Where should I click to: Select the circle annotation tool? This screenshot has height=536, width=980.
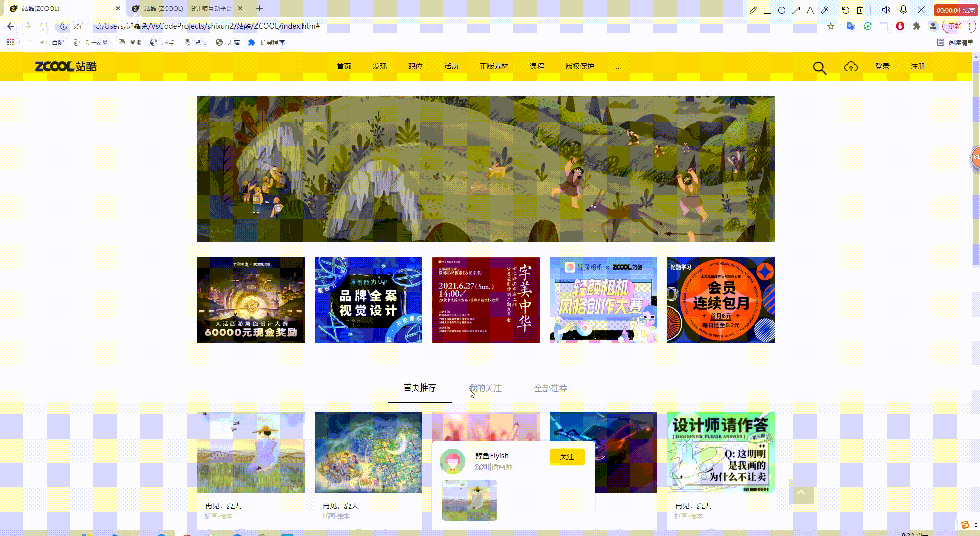[782, 10]
